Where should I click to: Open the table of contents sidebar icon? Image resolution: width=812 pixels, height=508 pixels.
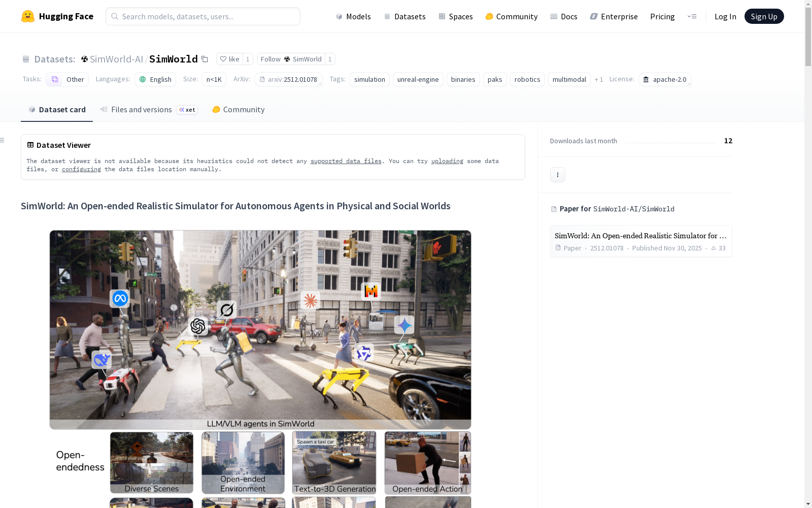[x=3, y=140]
